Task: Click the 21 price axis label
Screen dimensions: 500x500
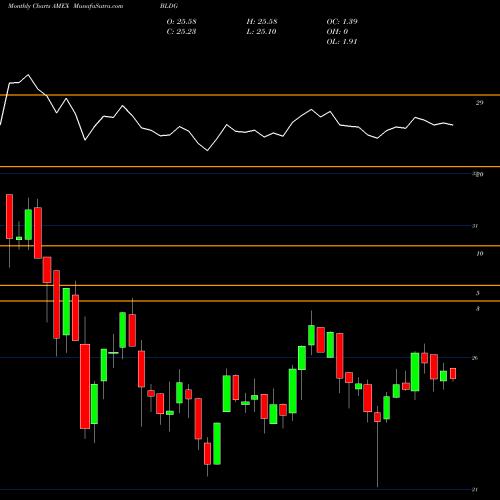Action: (475, 490)
